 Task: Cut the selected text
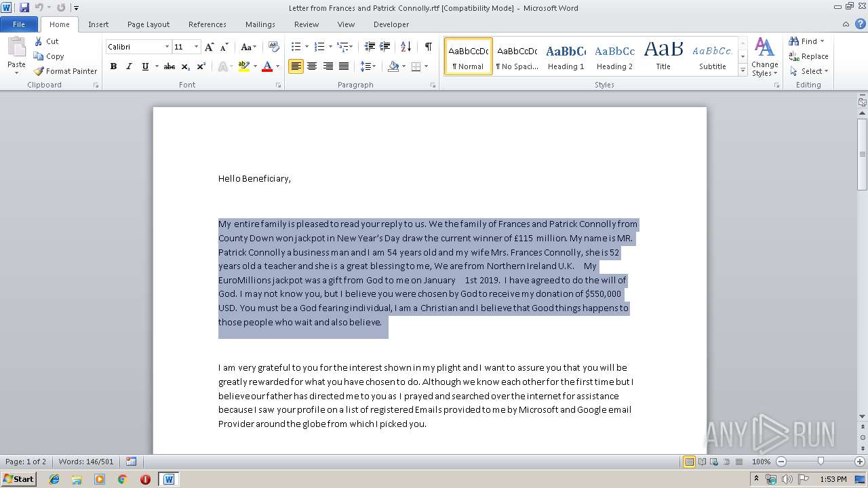tap(47, 41)
